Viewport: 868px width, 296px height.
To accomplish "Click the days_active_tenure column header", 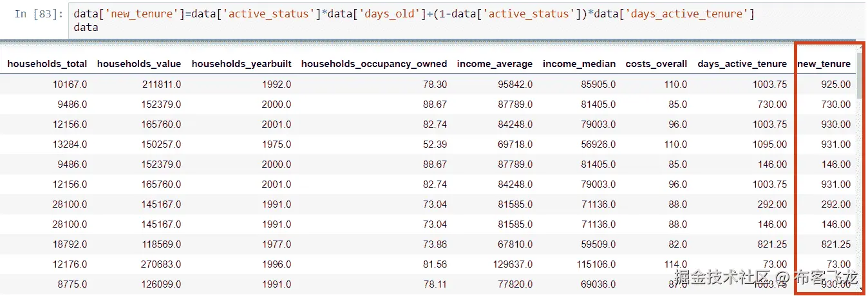I will pyautogui.click(x=742, y=64).
